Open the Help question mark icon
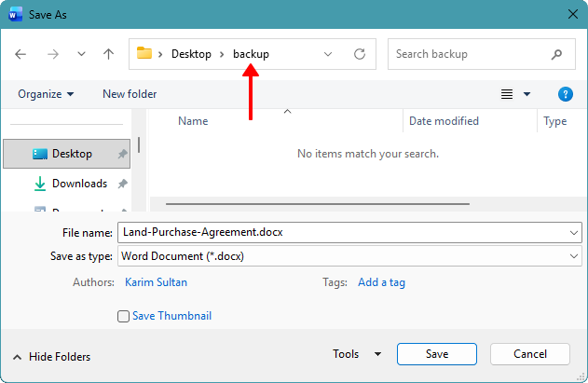 pos(565,94)
